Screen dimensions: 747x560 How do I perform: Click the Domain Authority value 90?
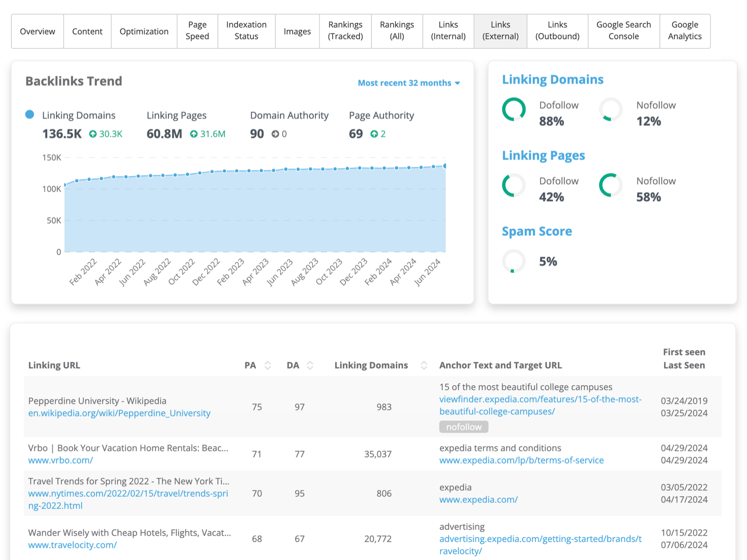(x=257, y=134)
